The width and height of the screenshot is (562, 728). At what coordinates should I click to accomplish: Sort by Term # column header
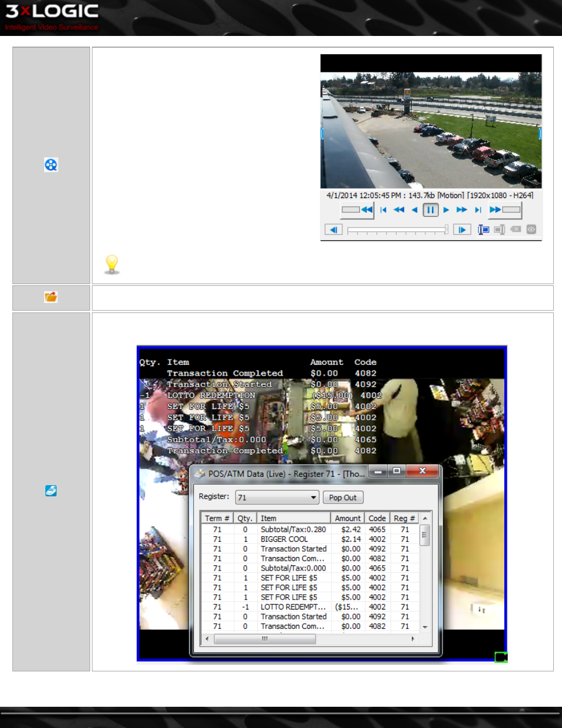click(x=217, y=518)
